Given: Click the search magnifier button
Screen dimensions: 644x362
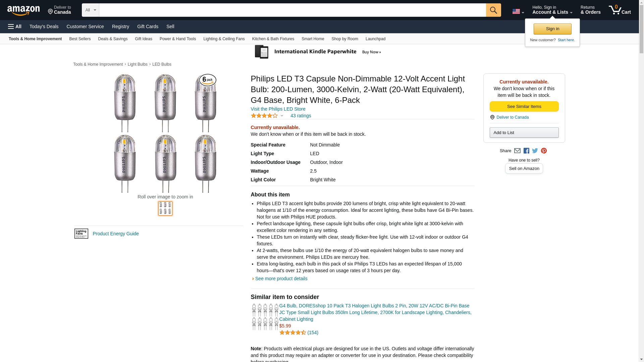Looking at the screenshot, I should pyautogui.click(x=493, y=10).
